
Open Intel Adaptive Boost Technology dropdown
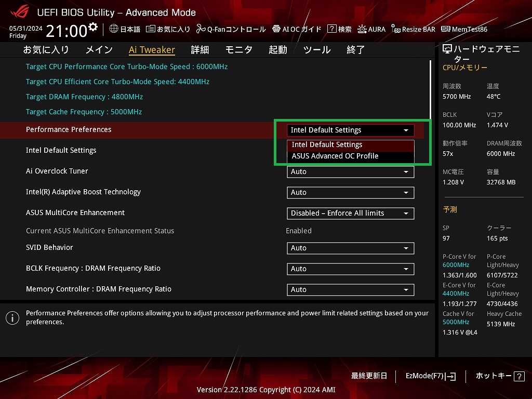tap(351, 192)
